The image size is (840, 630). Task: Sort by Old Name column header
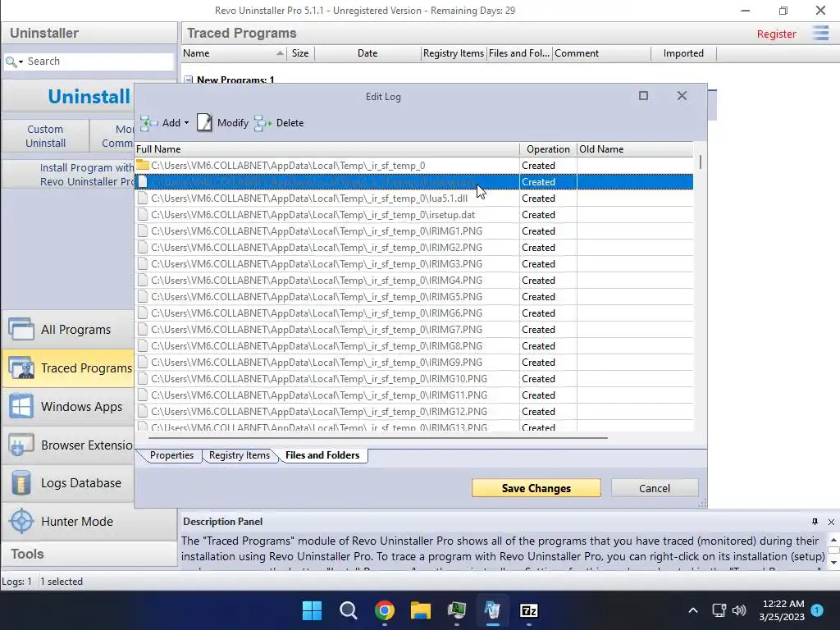pyautogui.click(x=635, y=149)
